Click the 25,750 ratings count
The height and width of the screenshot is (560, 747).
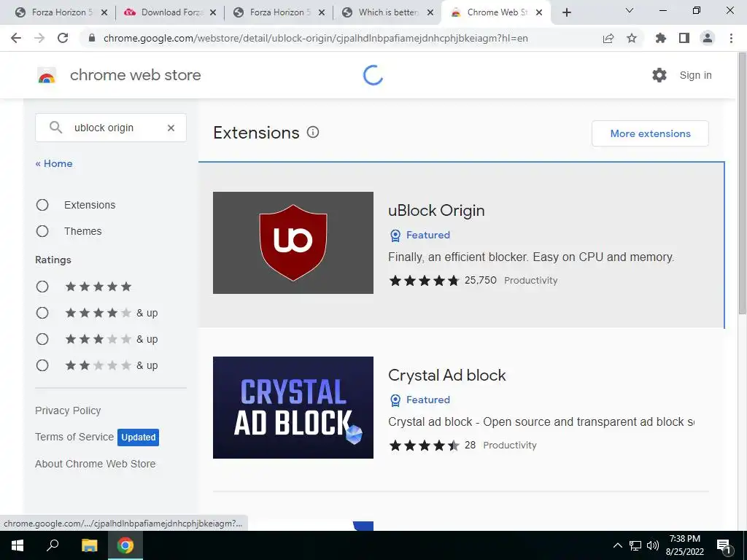coord(480,280)
